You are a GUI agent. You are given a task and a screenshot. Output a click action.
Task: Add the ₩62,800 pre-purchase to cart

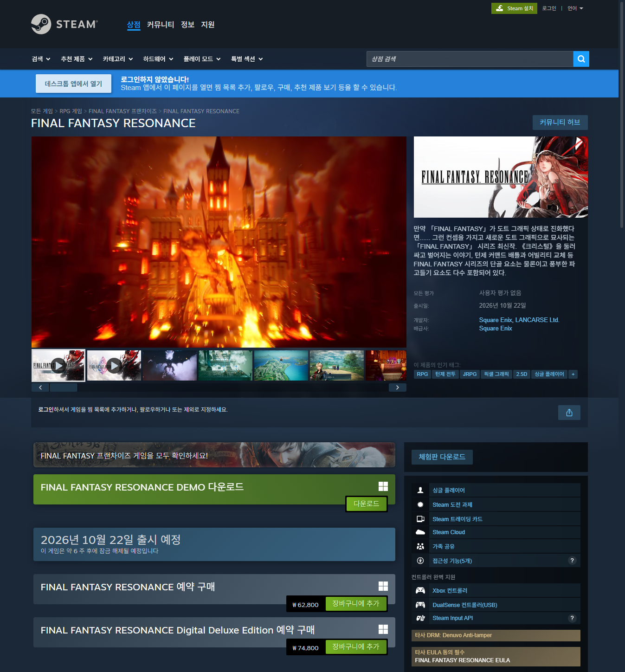[356, 604]
